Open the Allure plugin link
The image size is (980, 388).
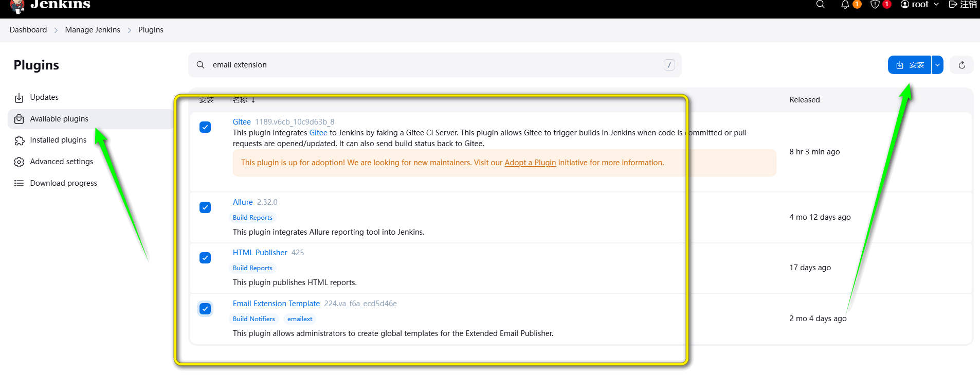coord(243,202)
